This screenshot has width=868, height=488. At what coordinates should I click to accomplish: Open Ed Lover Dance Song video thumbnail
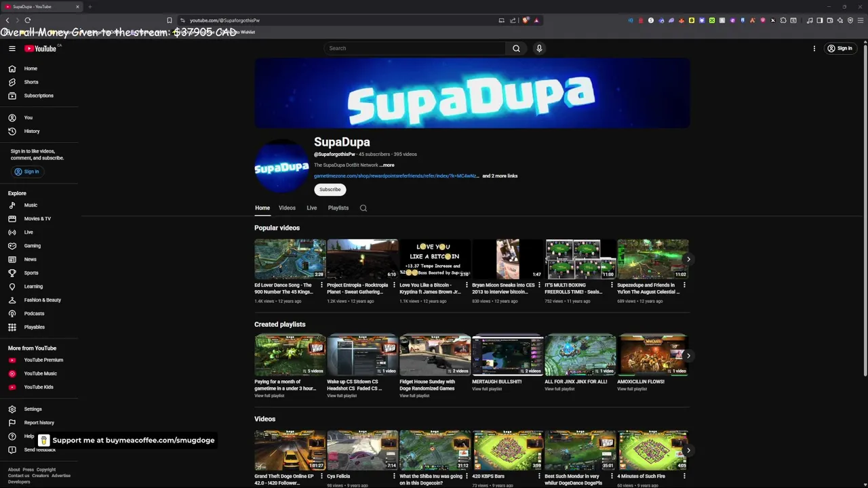click(290, 259)
